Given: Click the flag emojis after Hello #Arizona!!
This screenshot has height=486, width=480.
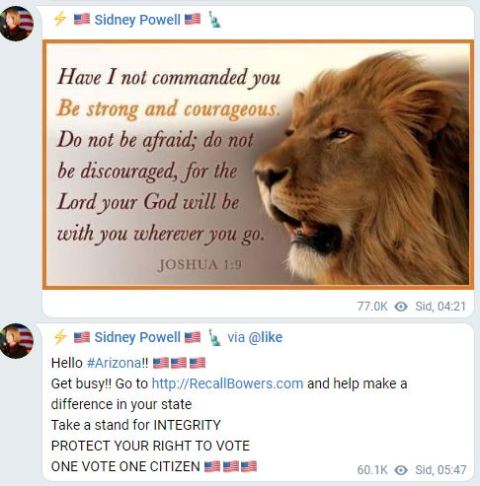Looking at the screenshot, I should pos(179,363).
